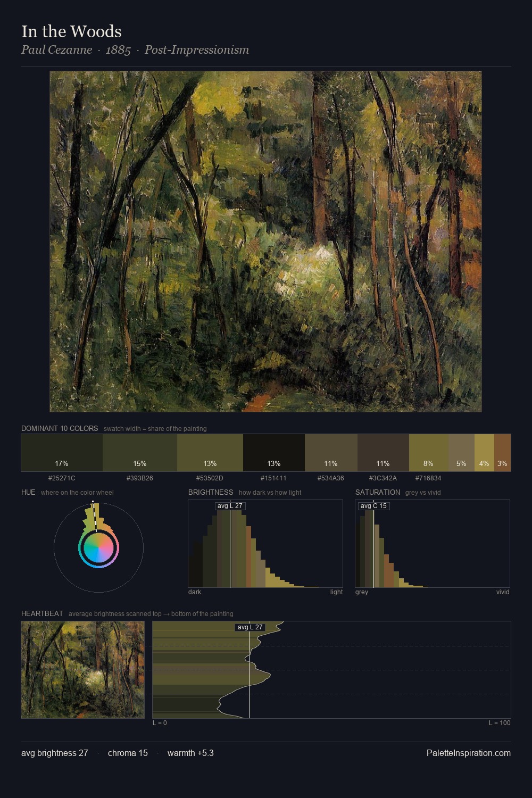The width and height of the screenshot is (532, 798).
Task: Click the 'where on the color wheel' caption
Action: coord(77,493)
